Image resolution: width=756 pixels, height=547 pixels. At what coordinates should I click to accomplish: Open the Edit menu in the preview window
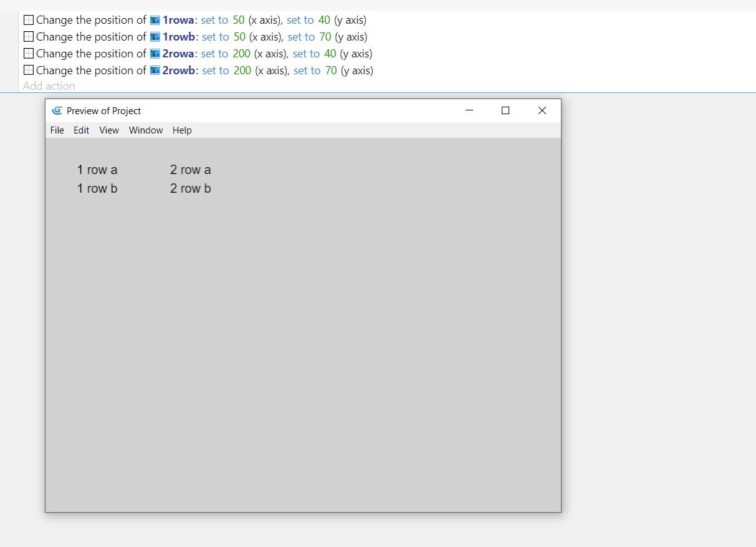tap(82, 130)
